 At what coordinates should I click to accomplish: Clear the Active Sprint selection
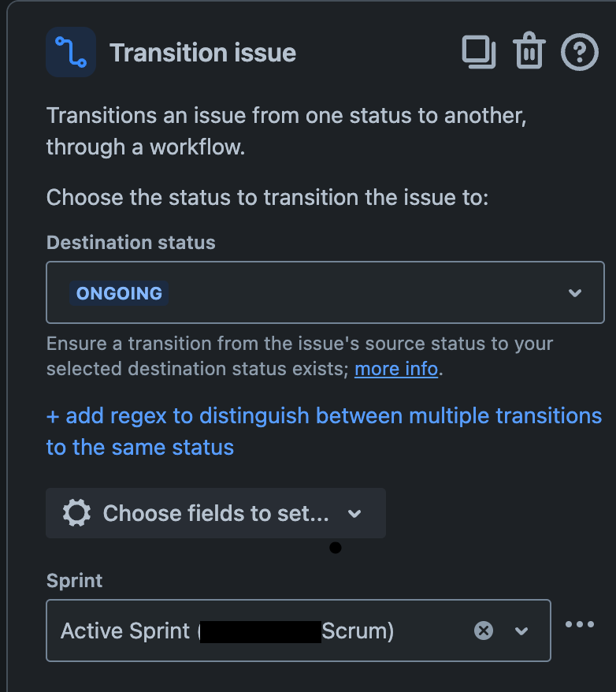tap(483, 631)
